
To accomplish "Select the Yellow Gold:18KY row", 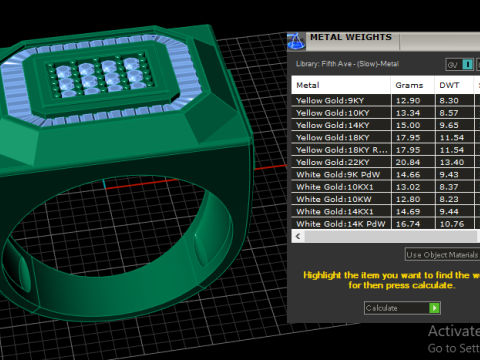I will 386,138.
